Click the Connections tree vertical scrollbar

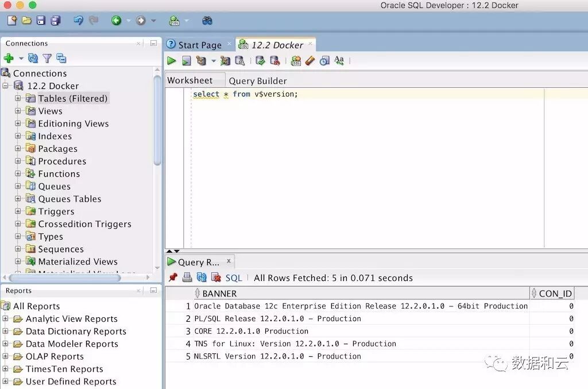pos(157,120)
